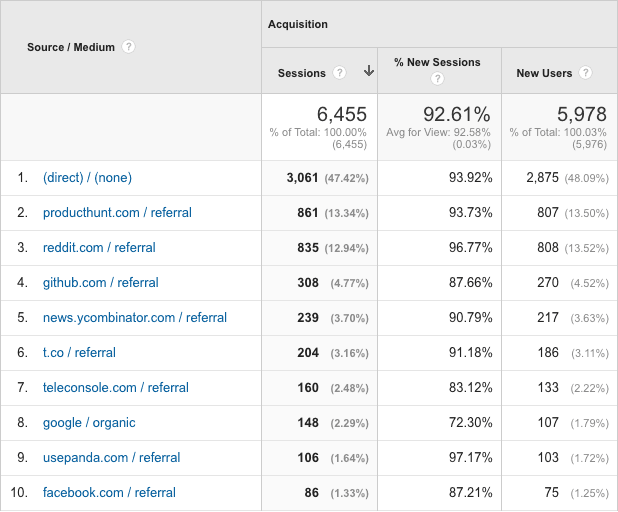The width and height of the screenshot is (618, 512).
Task: Open usepanda.com / referral source
Action: [x=112, y=458]
